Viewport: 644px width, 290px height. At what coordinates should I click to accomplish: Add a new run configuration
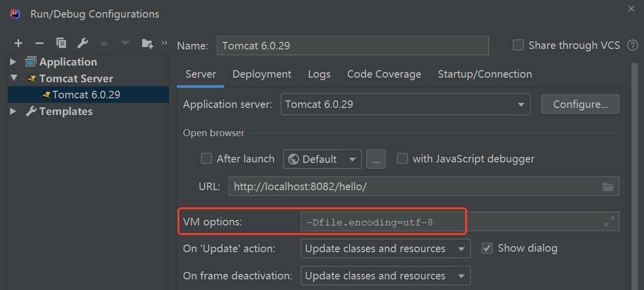[19, 43]
